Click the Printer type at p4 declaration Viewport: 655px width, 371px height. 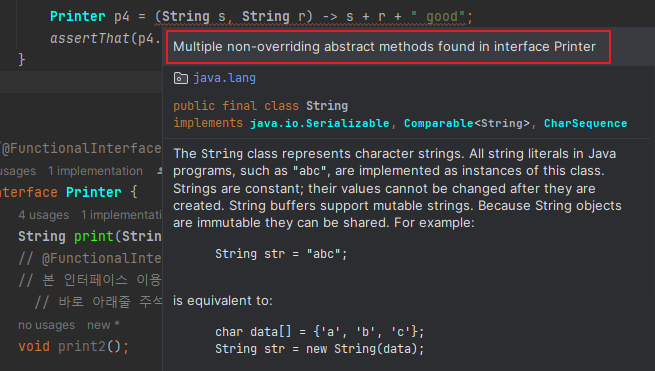(78, 17)
